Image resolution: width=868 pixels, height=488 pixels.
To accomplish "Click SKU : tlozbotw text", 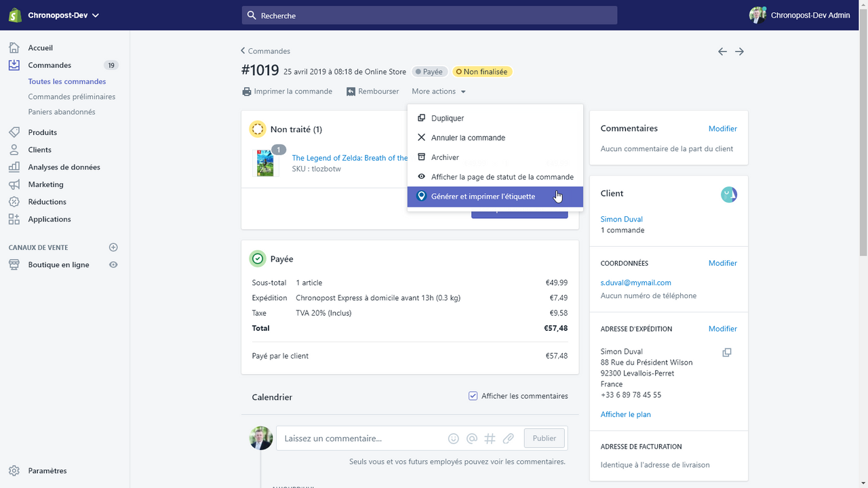I will pos(317,169).
